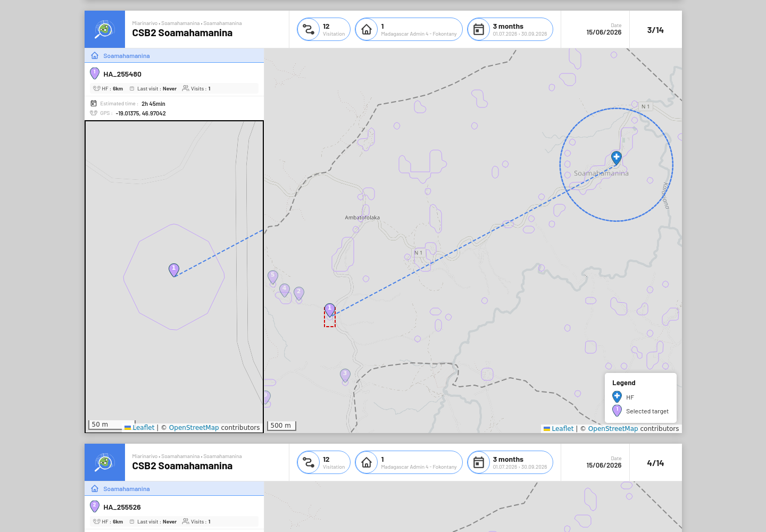The width and height of the screenshot is (766, 532).
Task: Click the HA_255480 target name
Action: [x=122, y=74]
